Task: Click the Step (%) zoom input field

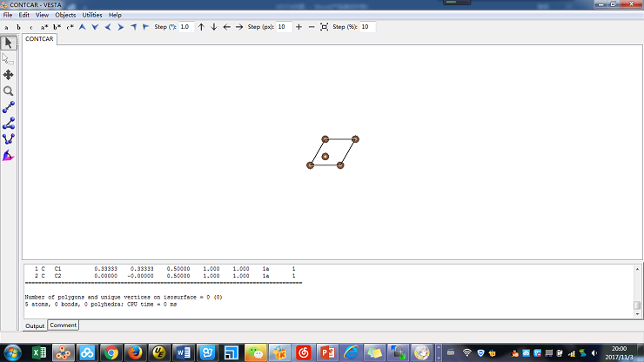Action: pos(368,27)
